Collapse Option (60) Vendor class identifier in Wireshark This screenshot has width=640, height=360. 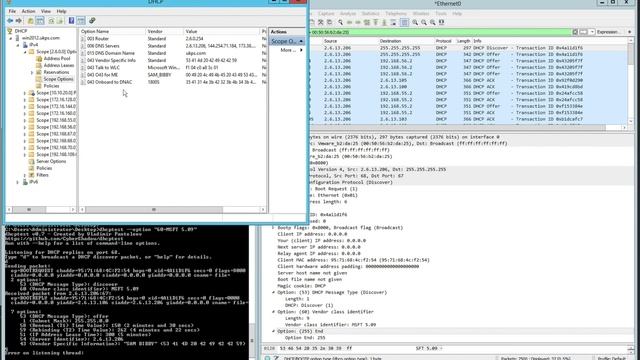coord(273,312)
